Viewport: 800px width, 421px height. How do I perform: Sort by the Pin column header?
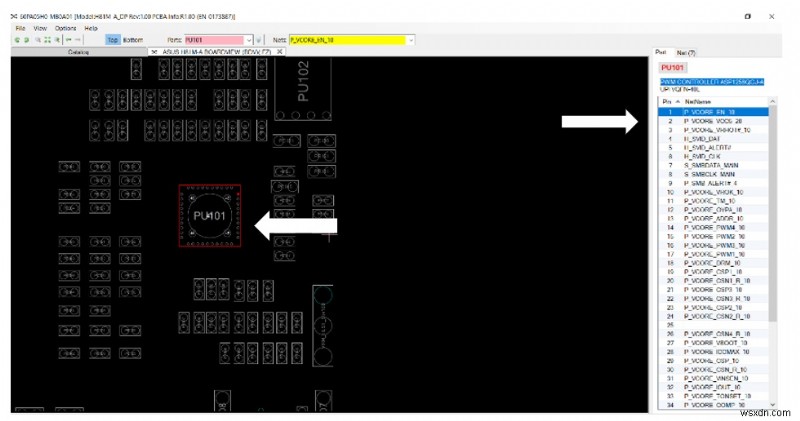[669, 102]
